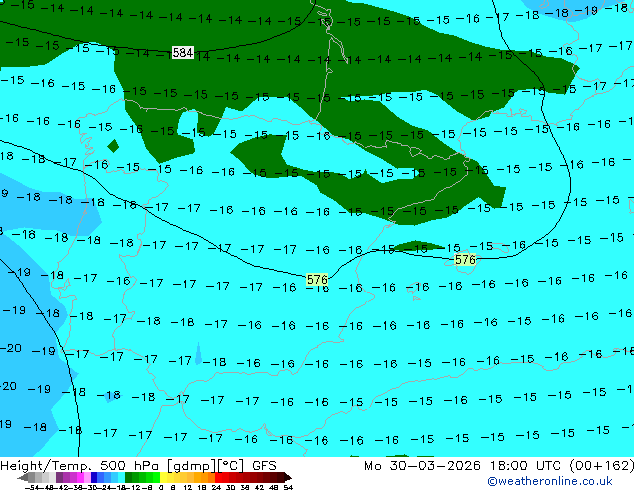The image size is (634, 490).
Task: Click the dark blue legend color box
Action: 94,477
